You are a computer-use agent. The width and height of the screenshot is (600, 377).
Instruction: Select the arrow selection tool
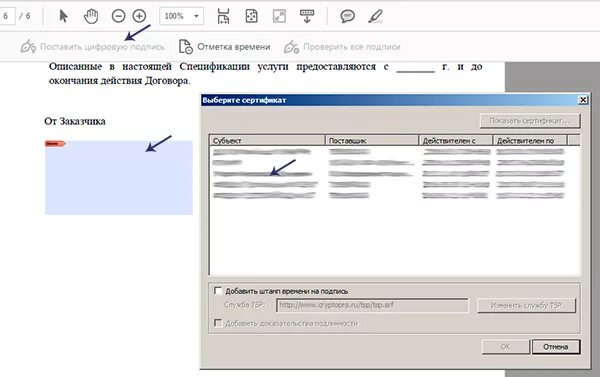pos(64,16)
